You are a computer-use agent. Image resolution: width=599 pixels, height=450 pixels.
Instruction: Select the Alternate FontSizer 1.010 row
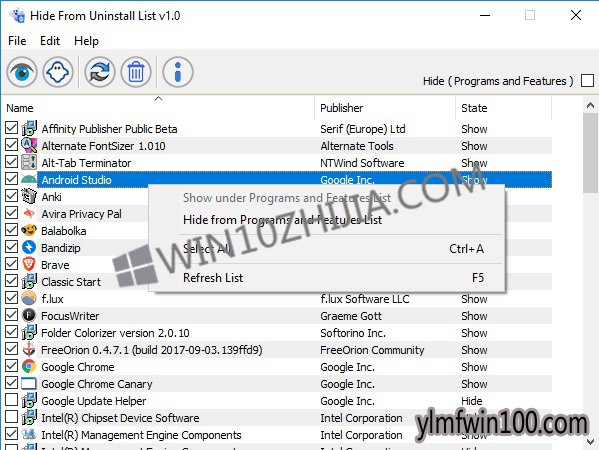click(277, 146)
